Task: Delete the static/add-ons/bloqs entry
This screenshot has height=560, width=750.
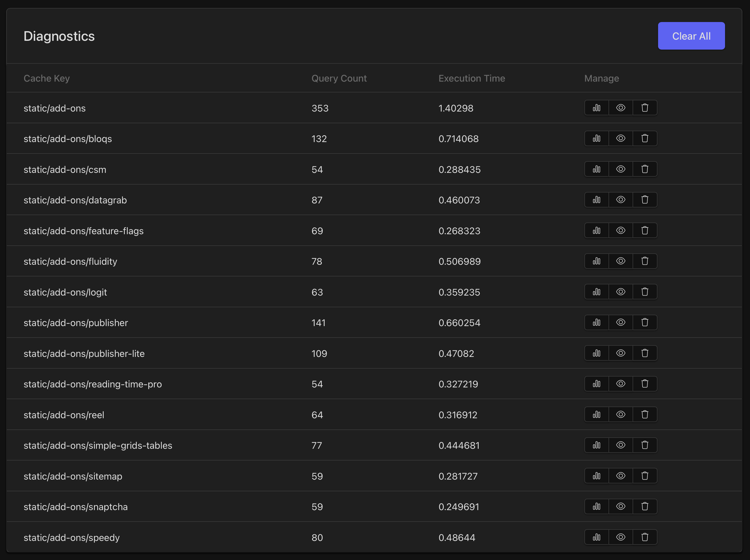Action: (645, 138)
